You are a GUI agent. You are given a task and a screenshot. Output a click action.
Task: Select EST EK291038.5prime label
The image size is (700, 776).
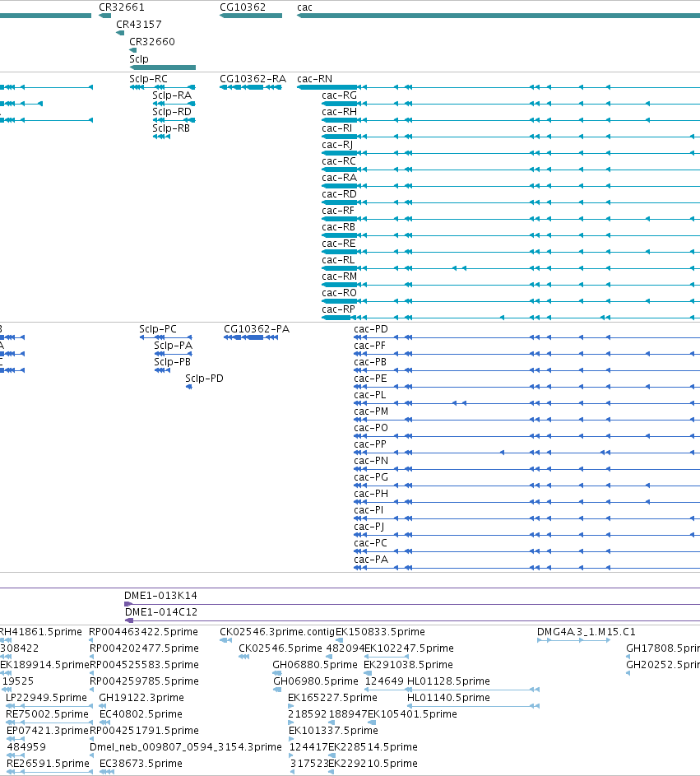pos(409,665)
